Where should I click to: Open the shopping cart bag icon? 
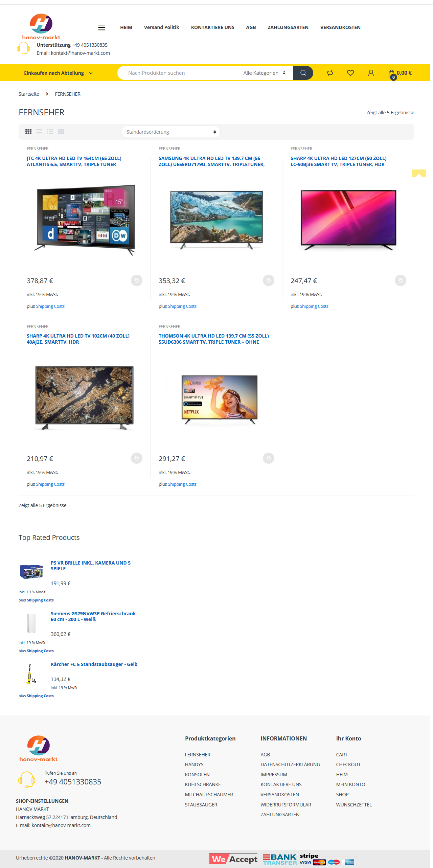[x=392, y=73]
